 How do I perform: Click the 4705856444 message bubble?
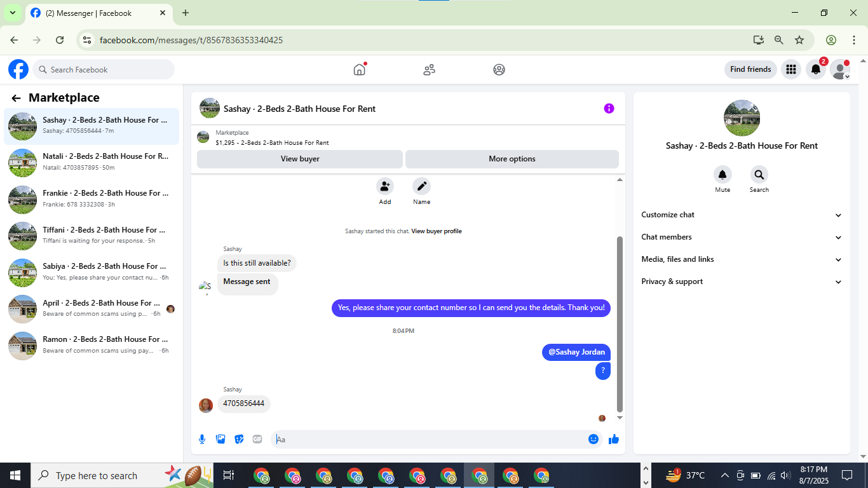pyautogui.click(x=244, y=403)
